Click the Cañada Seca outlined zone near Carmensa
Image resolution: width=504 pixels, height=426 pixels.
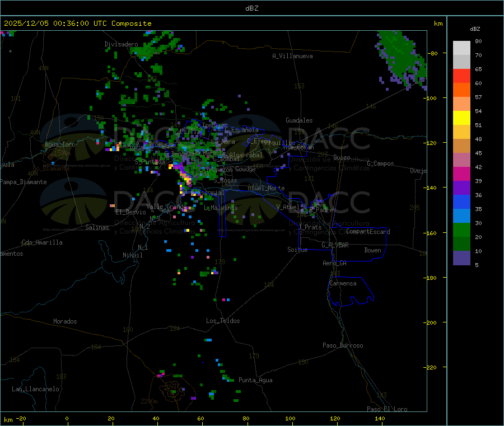pyautogui.click(x=351, y=292)
